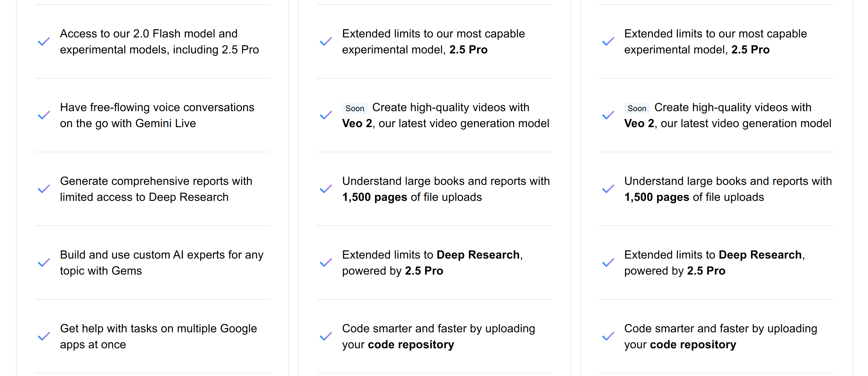
Task: Click right column checkmark beside Veo 2 videos
Action: pos(608,115)
